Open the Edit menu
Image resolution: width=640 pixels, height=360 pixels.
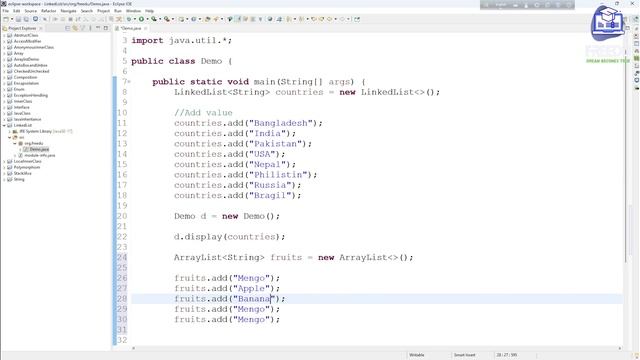pyautogui.click(x=17, y=11)
